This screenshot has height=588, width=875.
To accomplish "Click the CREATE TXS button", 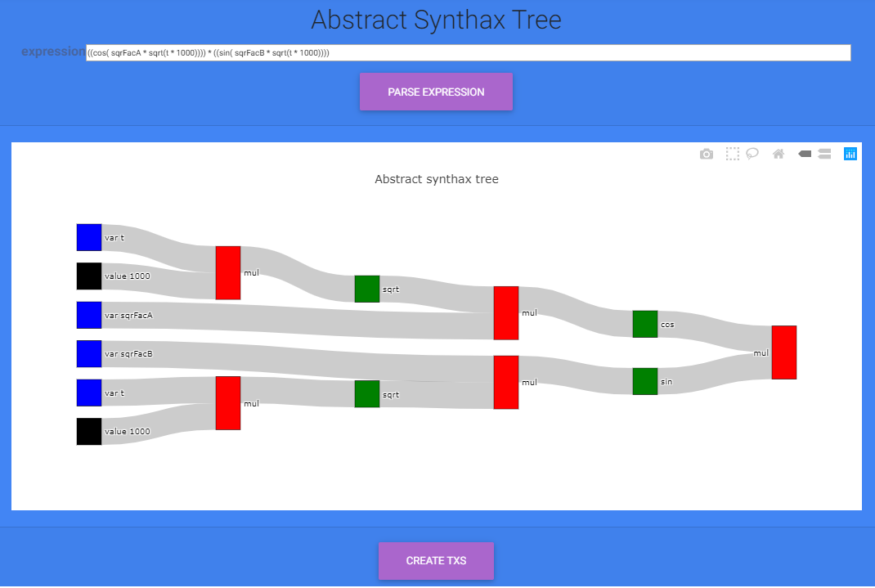I will tap(436, 561).
